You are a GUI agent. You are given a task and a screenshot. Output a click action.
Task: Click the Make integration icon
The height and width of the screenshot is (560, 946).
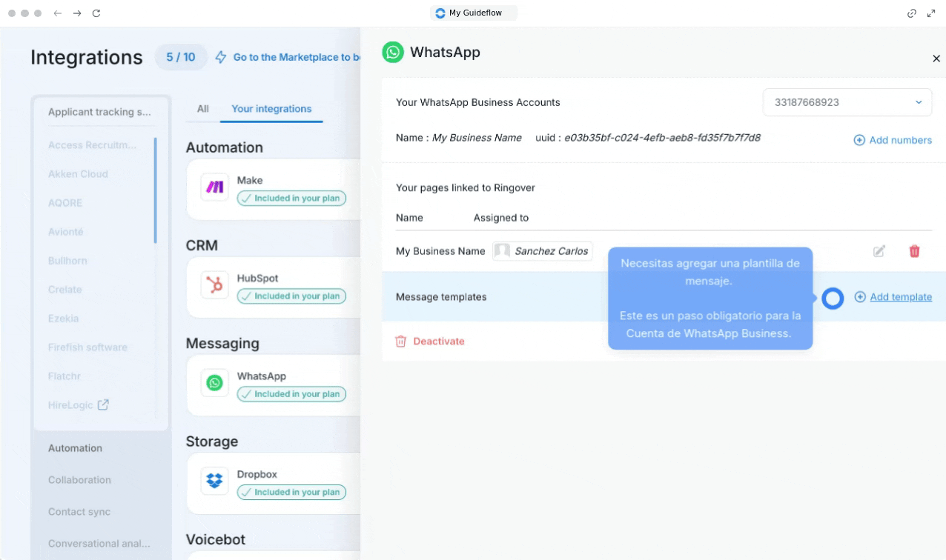point(215,187)
